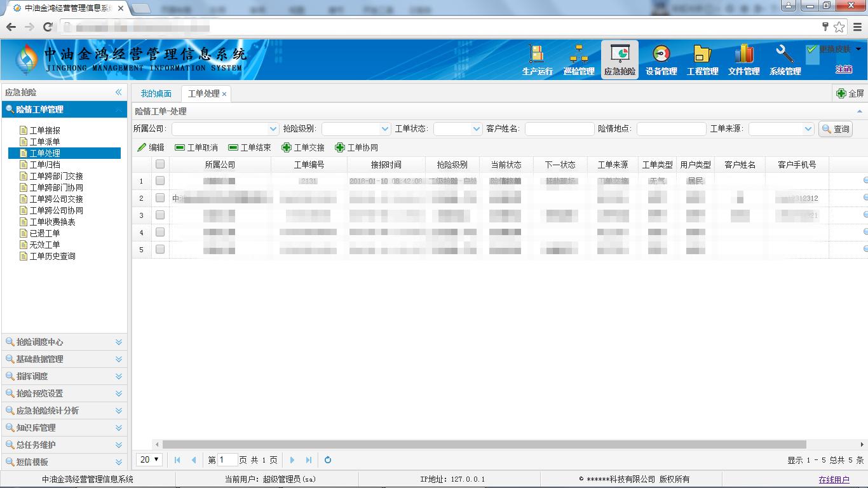
Task: Click the 在线用户 link
Action: point(834,480)
